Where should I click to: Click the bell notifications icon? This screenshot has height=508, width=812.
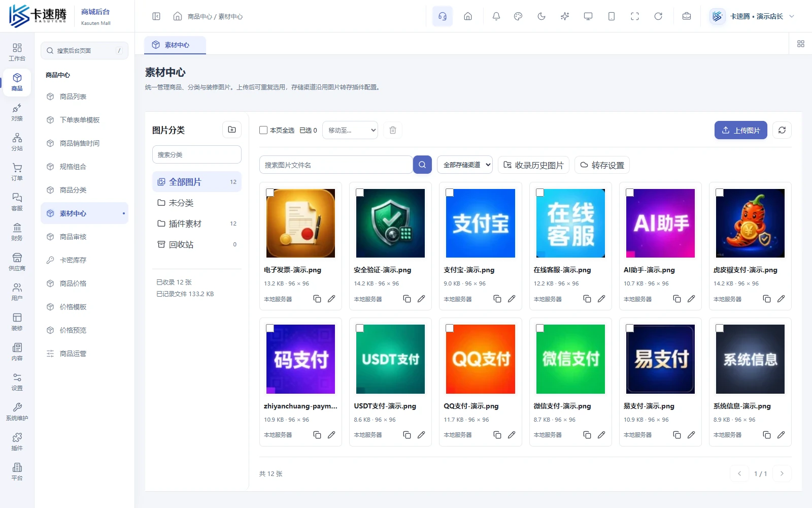pos(496,16)
